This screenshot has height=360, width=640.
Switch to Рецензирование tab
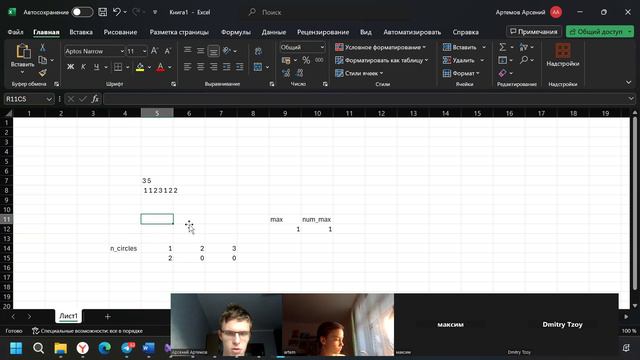click(323, 32)
